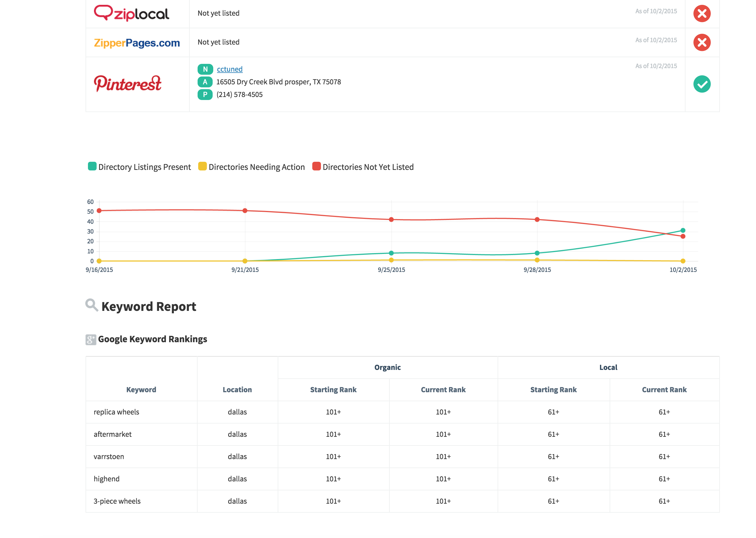The height and width of the screenshot is (538, 756).
Task: Click the green checkmark on the Pinterest row
Action: pos(702,84)
